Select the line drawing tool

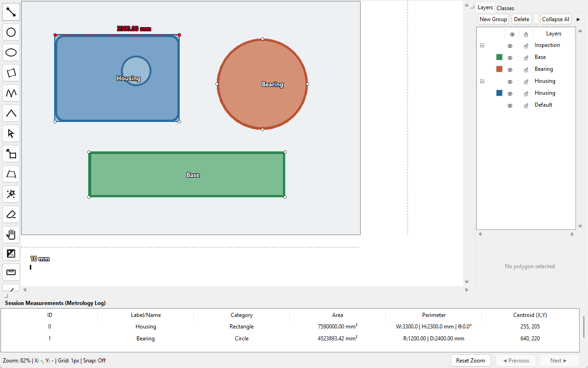pos(11,11)
